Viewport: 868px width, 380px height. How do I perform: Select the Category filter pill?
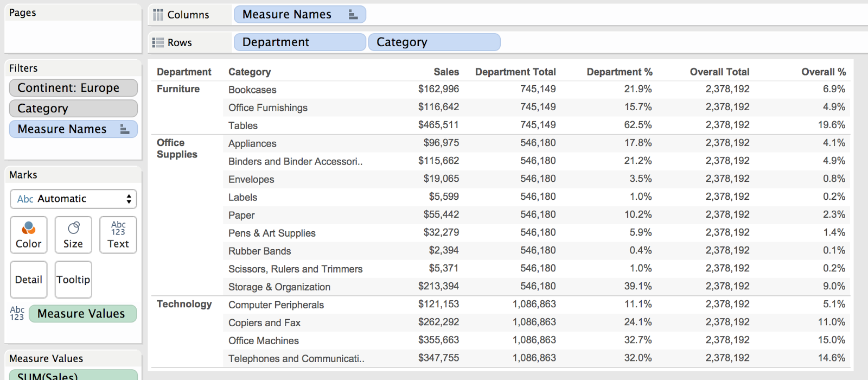click(x=73, y=109)
